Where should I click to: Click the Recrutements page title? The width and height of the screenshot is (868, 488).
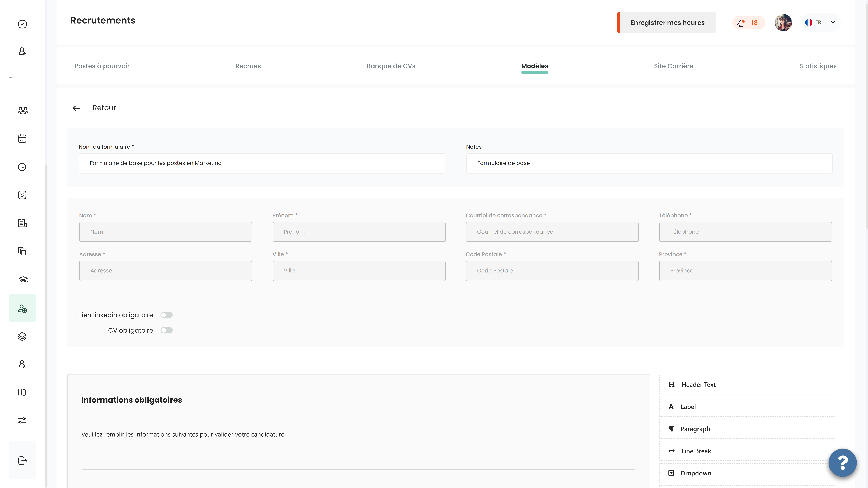pos(103,21)
